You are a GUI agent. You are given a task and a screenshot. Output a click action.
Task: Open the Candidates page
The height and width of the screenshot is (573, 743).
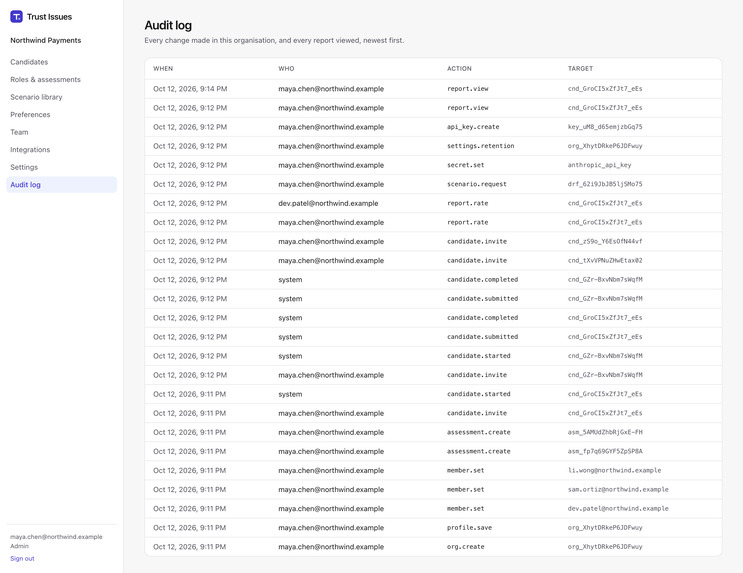pyautogui.click(x=29, y=62)
